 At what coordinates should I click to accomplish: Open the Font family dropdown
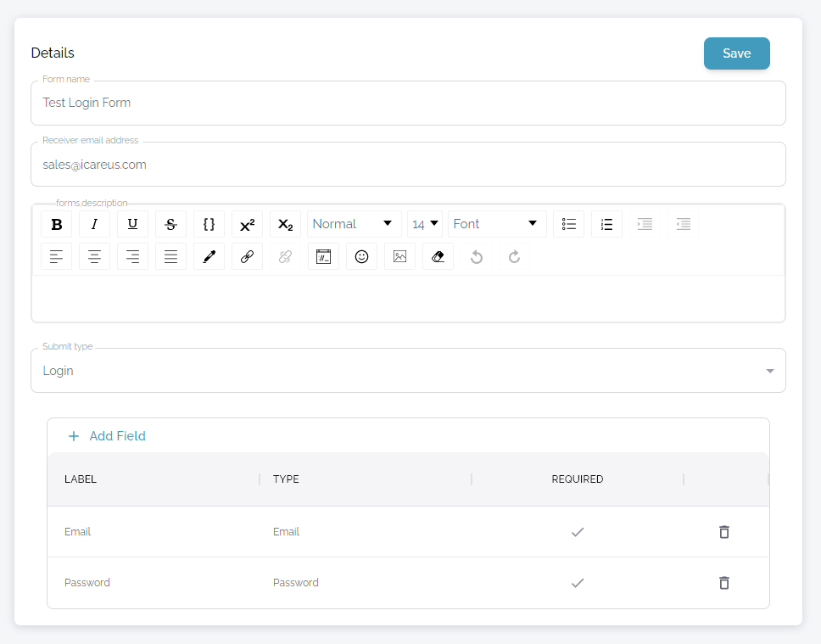pos(496,224)
